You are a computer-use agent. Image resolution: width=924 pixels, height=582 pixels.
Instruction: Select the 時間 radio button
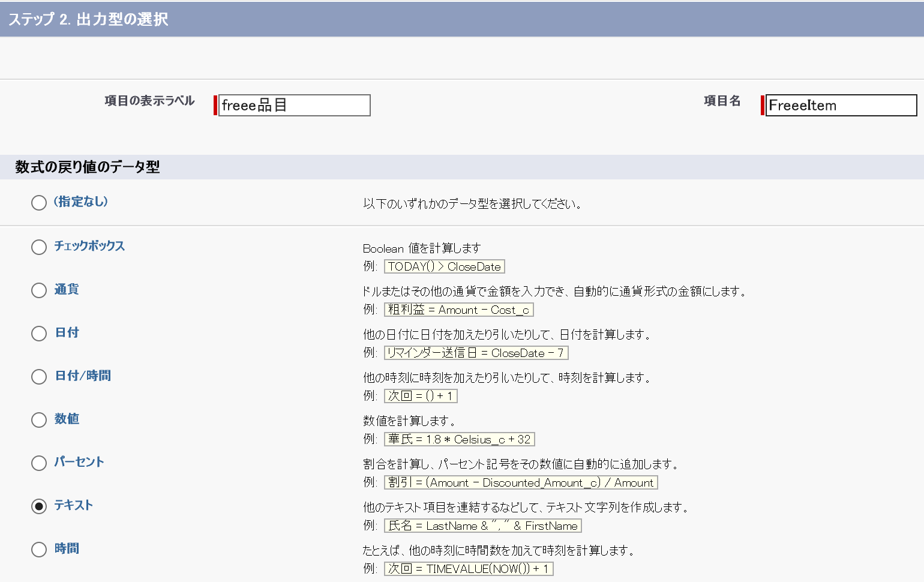[39, 550]
